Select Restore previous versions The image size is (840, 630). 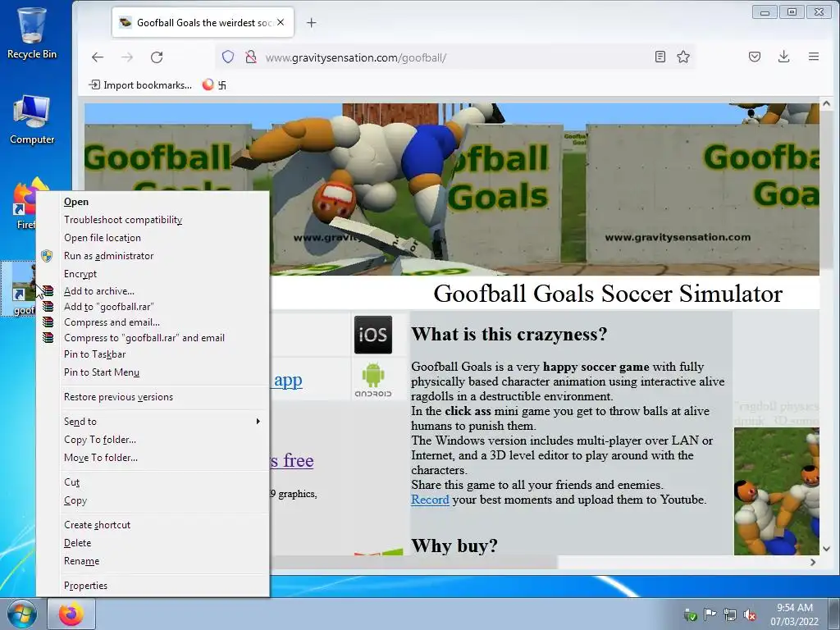(x=153, y=397)
